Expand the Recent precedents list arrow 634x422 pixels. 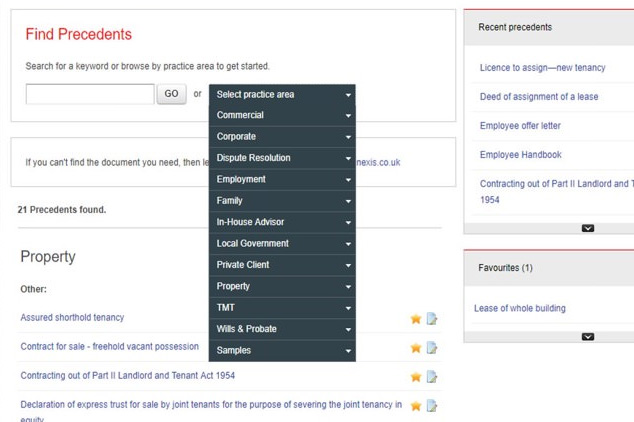click(x=588, y=228)
